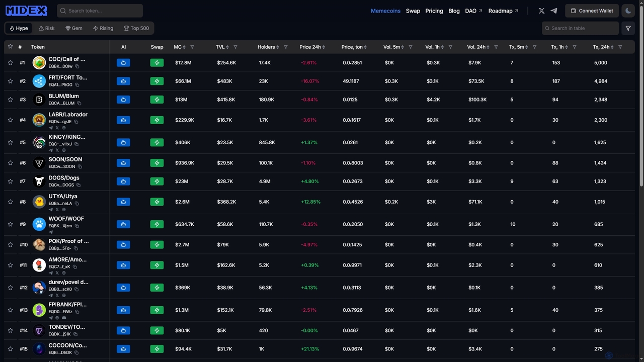Open TVL column filter funnel
This screenshot has height=362, width=644.
[235, 47]
